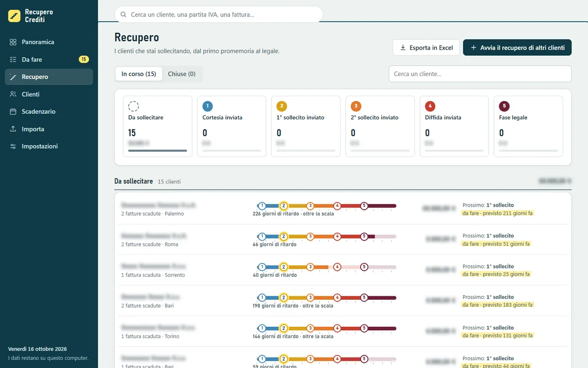Select the Diffida inviata stage card
588x368 pixels.
(454, 127)
